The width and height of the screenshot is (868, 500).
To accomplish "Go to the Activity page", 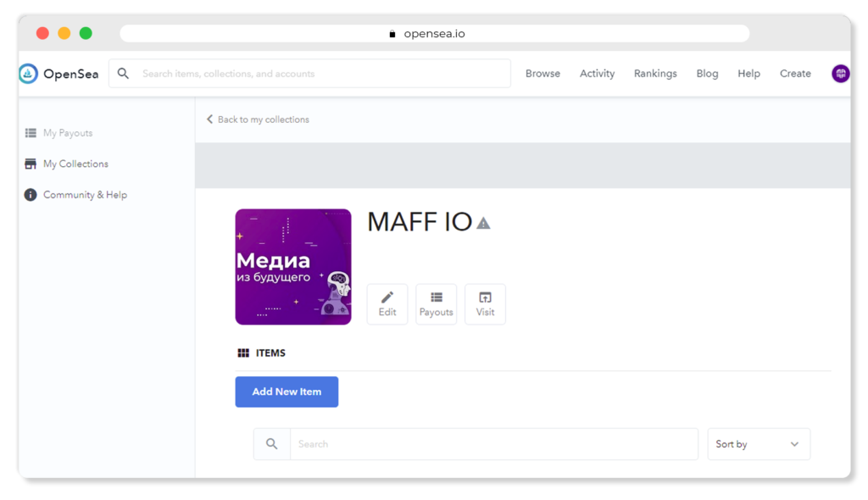I will point(597,74).
